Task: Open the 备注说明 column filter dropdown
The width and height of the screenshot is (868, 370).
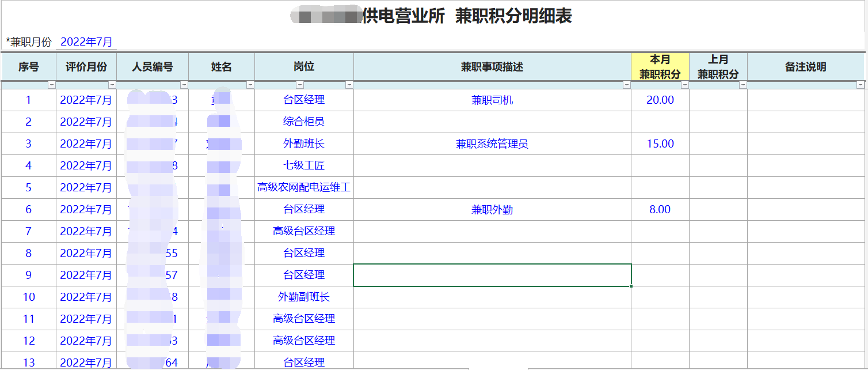Action: point(861,85)
